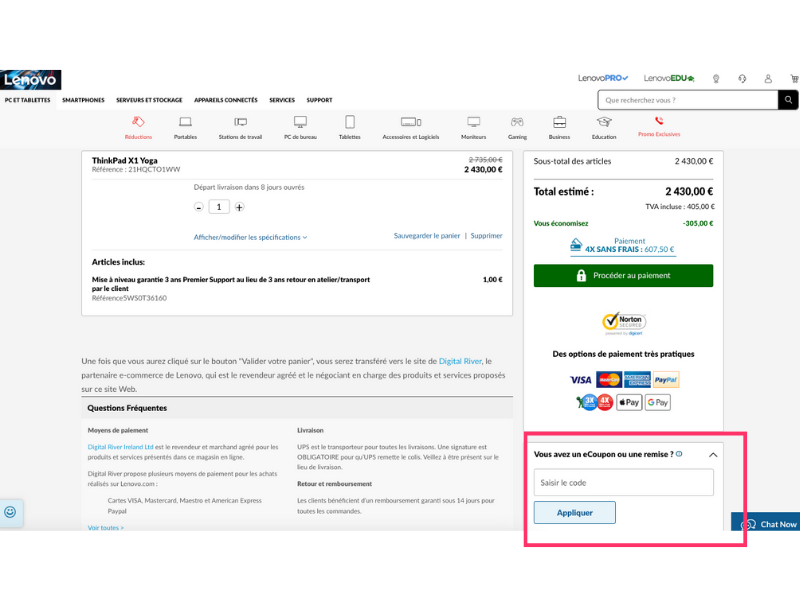The width and height of the screenshot is (800, 600).
Task: Open Promo Exclusives phone icon
Action: [x=659, y=126]
